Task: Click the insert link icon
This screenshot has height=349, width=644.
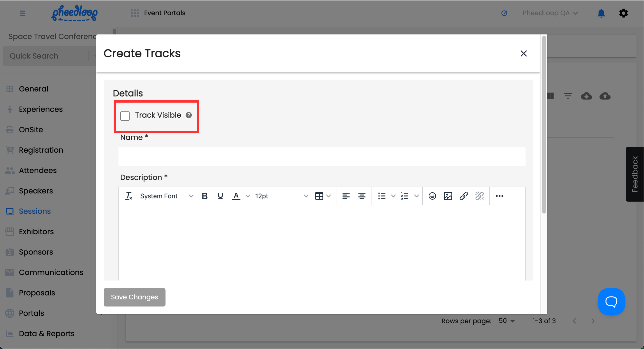Action: coord(463,196)
